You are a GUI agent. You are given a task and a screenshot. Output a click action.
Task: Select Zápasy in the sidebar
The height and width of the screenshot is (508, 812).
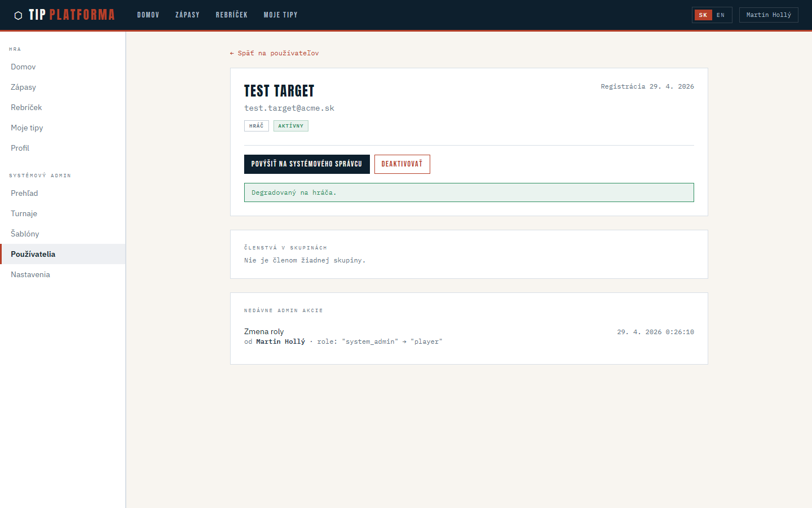[x=23, y=87]
